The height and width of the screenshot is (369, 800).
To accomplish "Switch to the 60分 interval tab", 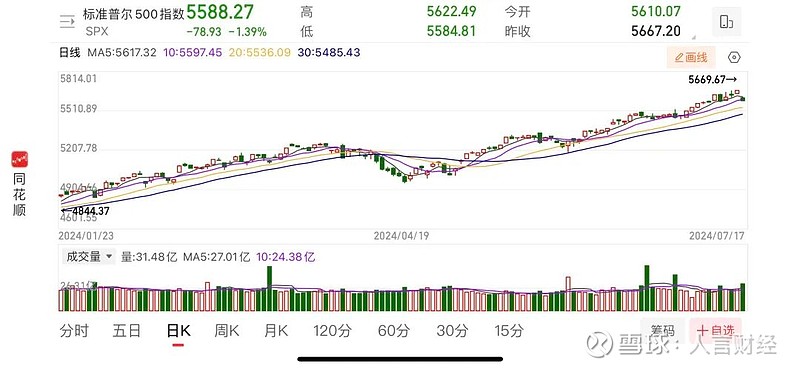I will (x=393, y=331).
